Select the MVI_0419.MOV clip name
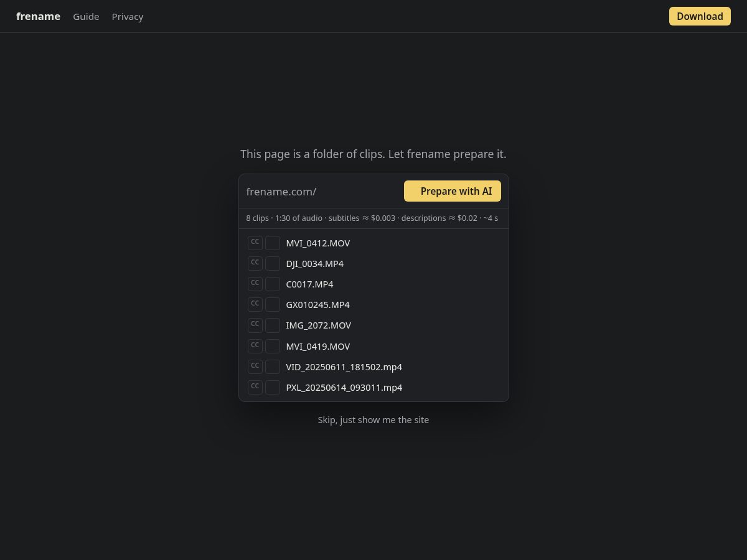This screenshot has height=560, width=747. coord(318,347)
